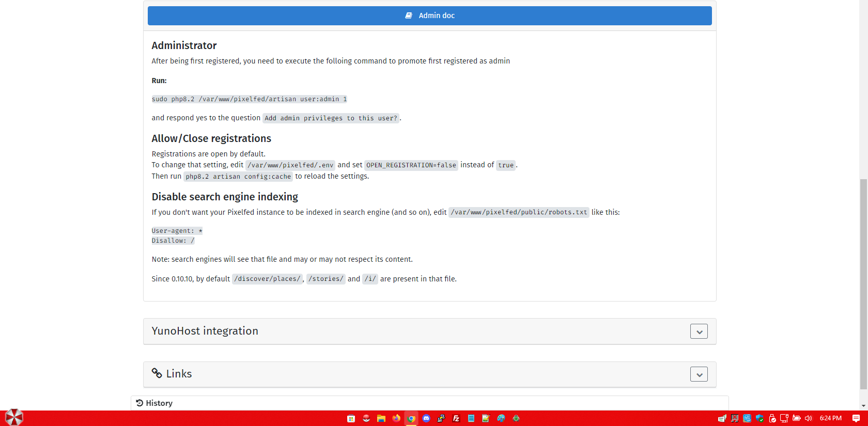Click the 'User-agent: *' code line
868x426 pixels.
(177, 231)
